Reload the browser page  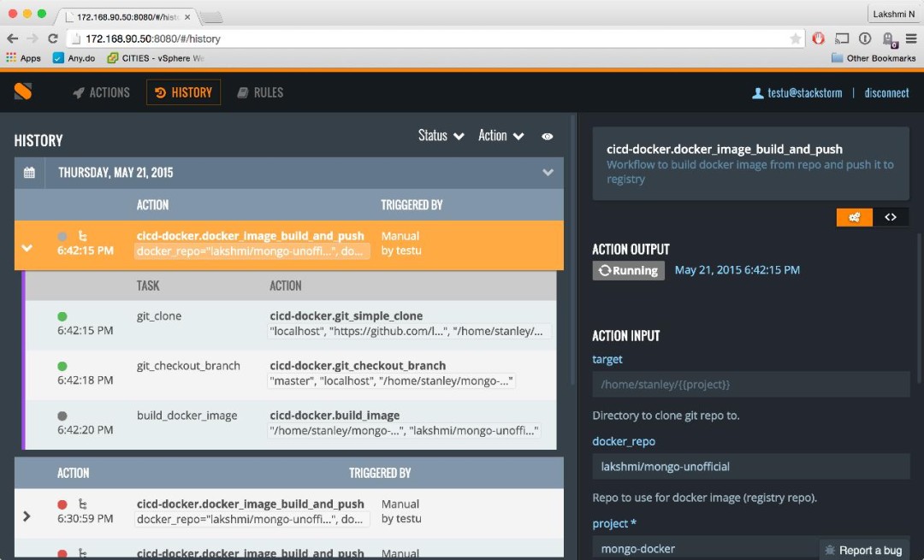coord(53,38)
